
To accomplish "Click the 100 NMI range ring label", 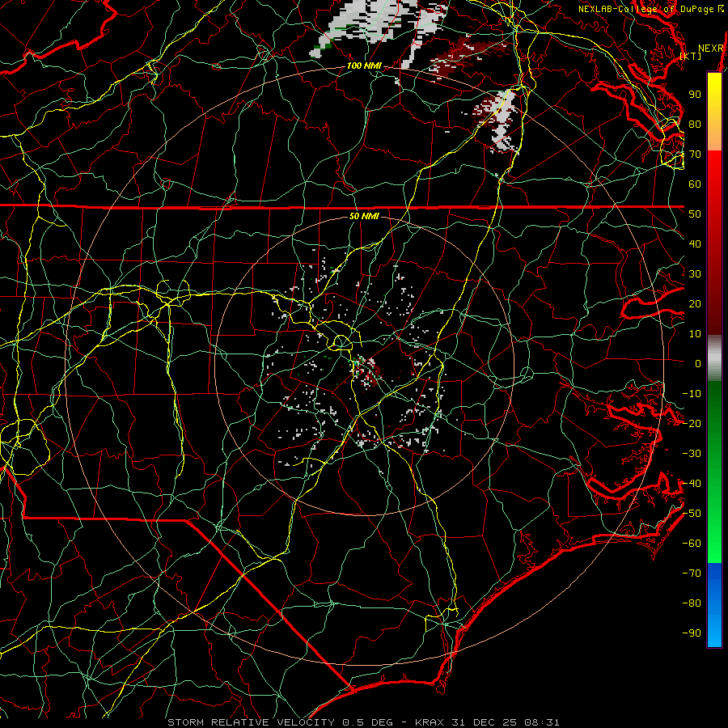I will click(x=364, y=66).
